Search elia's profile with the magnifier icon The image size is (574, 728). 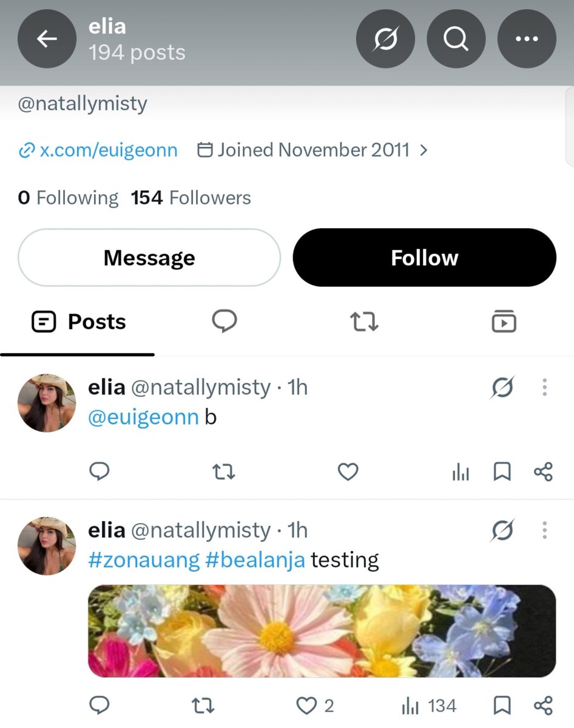pos(456,39)
